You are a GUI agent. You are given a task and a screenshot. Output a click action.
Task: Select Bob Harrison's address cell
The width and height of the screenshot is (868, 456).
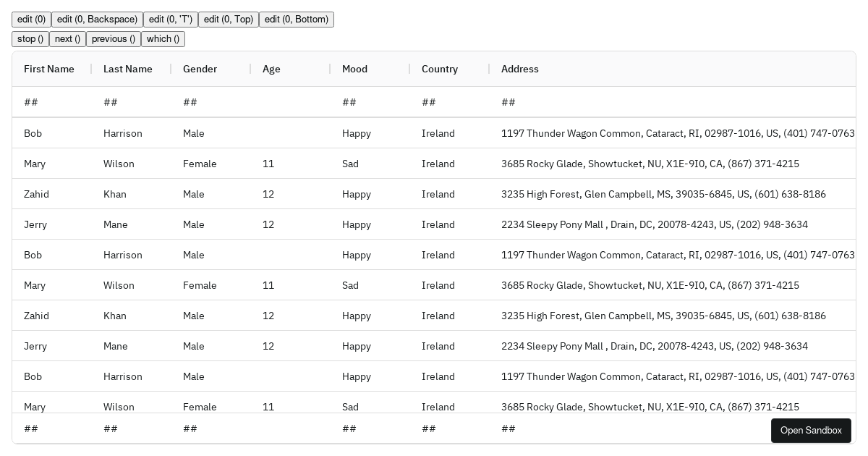point(678,133)
